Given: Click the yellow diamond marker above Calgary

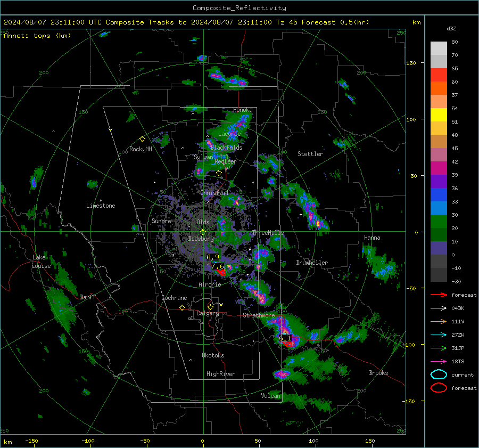Looking at the screenshot, I should tap(210, 307).
